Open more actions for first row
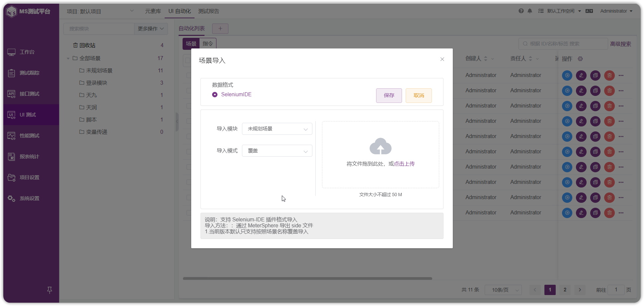 tap(621, 75)
